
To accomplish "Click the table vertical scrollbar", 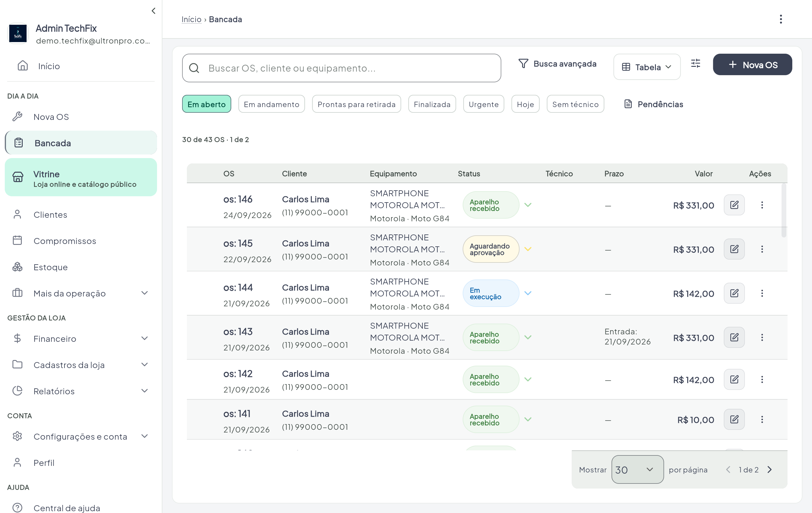I will [784, 210].
